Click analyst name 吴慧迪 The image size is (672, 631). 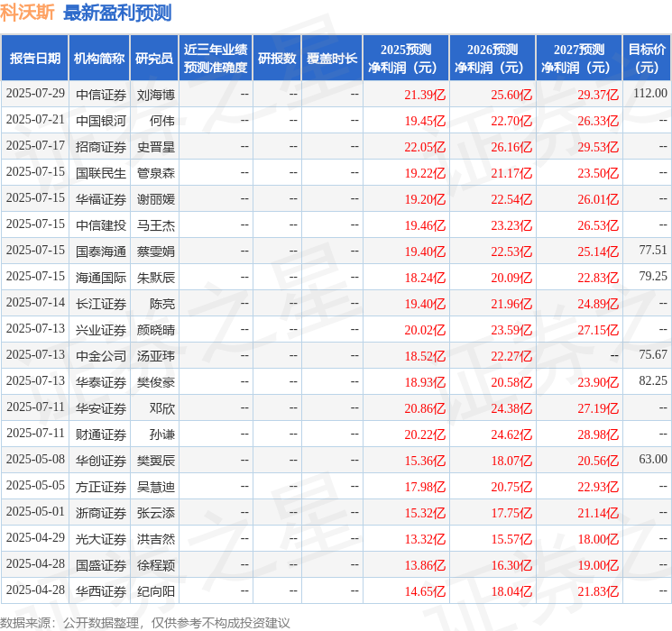[x=155, y=487]
